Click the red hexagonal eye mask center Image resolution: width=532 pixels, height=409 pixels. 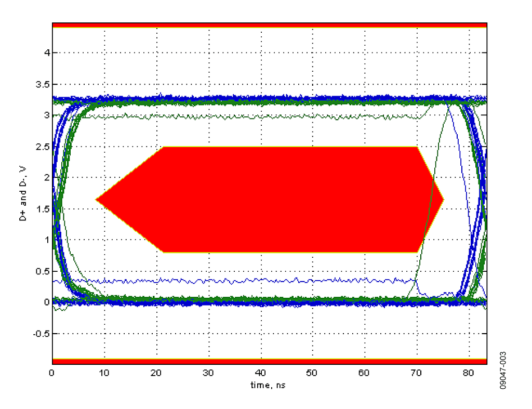(270, 200)
